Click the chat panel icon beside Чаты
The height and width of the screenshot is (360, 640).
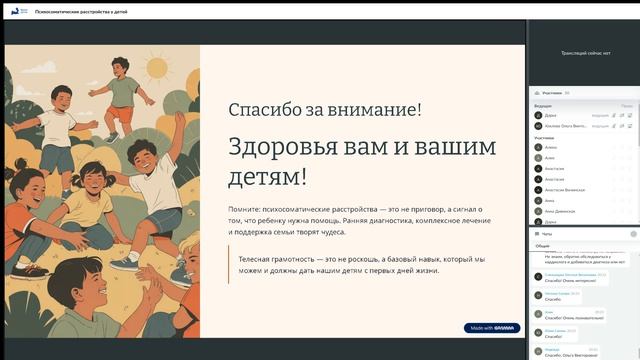click(x=537, y=234)
